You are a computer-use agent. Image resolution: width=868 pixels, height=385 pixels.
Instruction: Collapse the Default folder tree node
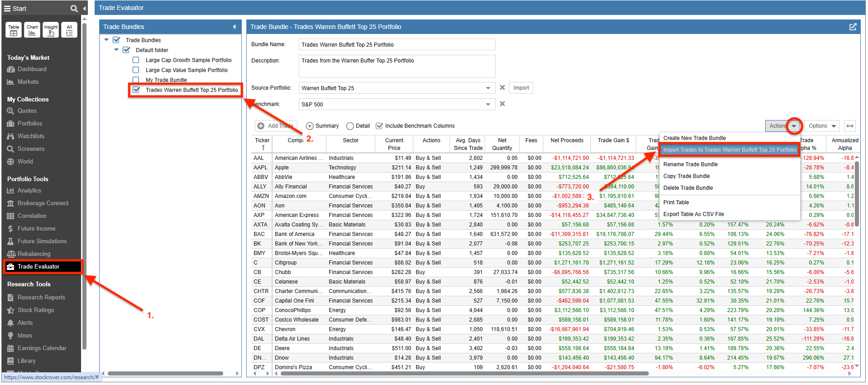(116, 50)
